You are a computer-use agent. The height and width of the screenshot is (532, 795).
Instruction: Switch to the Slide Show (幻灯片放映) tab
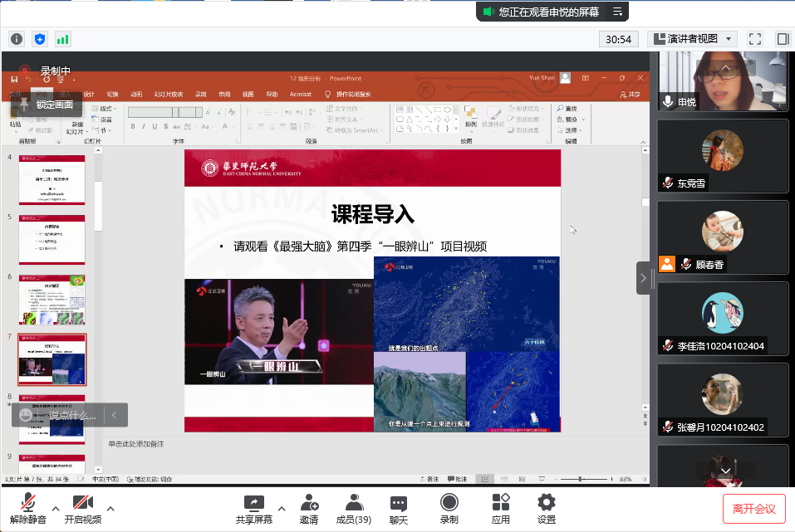169,95
